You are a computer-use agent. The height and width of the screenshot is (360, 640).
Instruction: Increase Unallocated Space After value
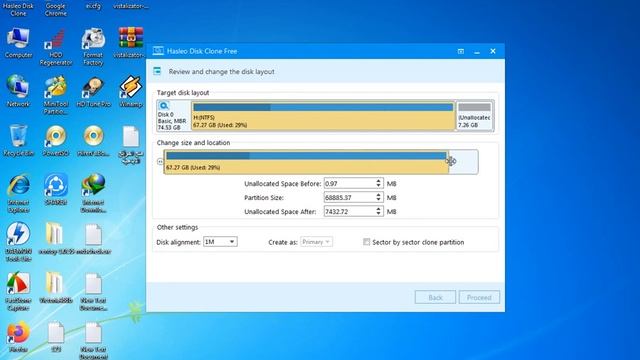[378, 209]
